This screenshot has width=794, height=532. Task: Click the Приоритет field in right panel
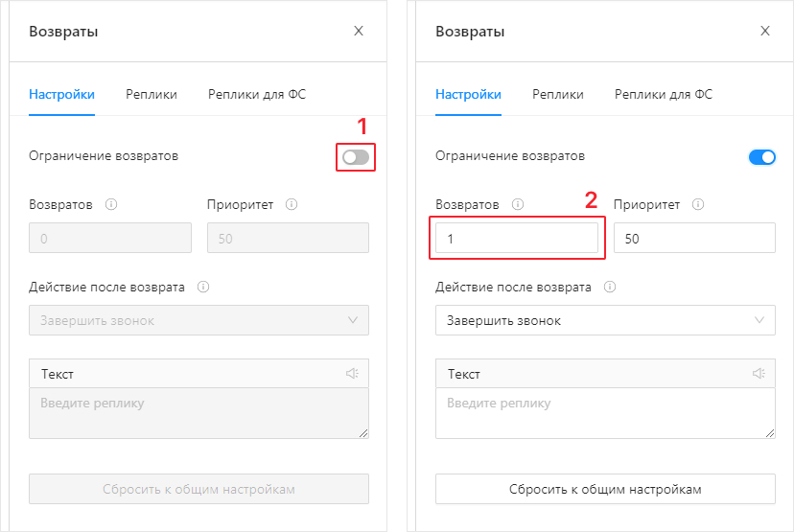pyautogui.click(x=694, y=239)
